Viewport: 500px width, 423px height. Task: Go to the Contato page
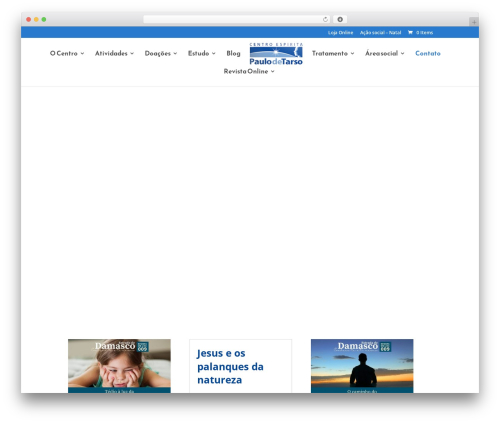pos(428,53)
